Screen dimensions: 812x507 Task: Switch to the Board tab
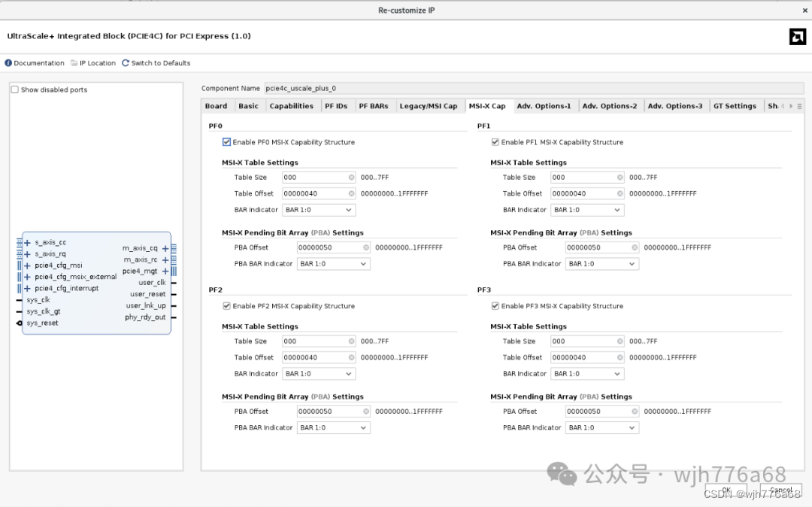(216, 106)
